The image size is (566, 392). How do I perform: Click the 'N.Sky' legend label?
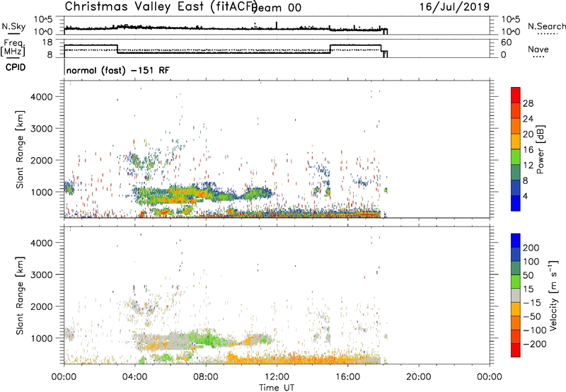click(x=13, y=26)
